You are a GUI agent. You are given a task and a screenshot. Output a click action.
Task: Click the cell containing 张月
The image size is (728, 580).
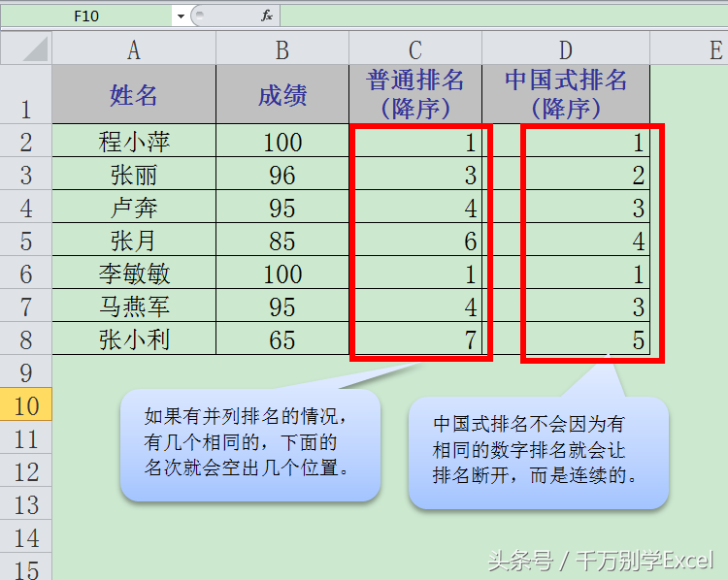[x=134, y=240]
